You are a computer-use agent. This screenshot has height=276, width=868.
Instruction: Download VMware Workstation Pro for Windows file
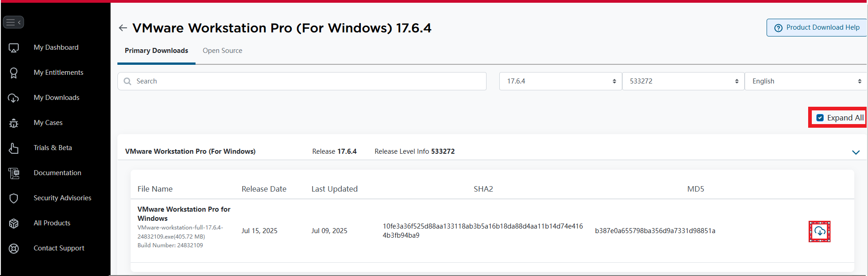[820, 231]
